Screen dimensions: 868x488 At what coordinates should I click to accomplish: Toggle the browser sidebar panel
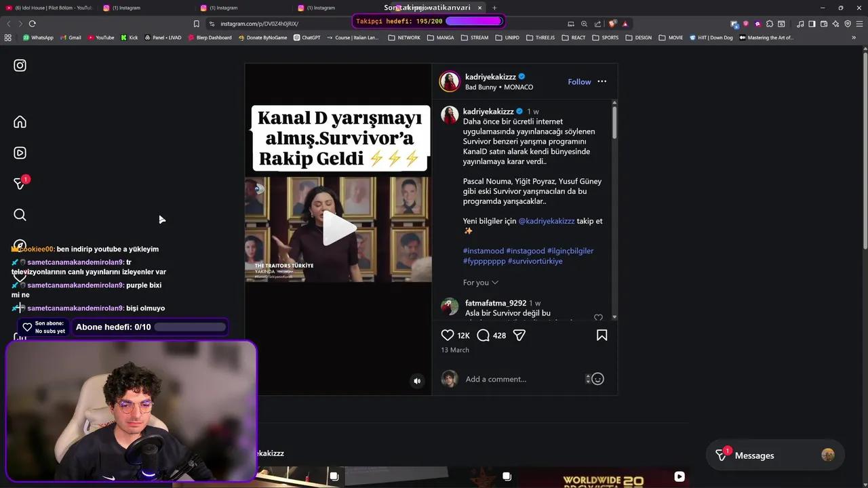[812, 24]
